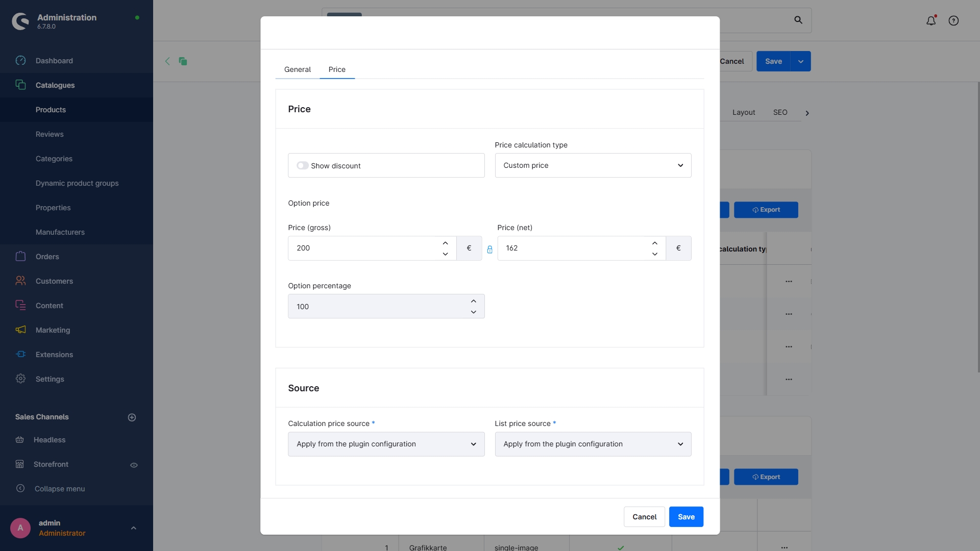Select Orders in the sidebar

47,256
